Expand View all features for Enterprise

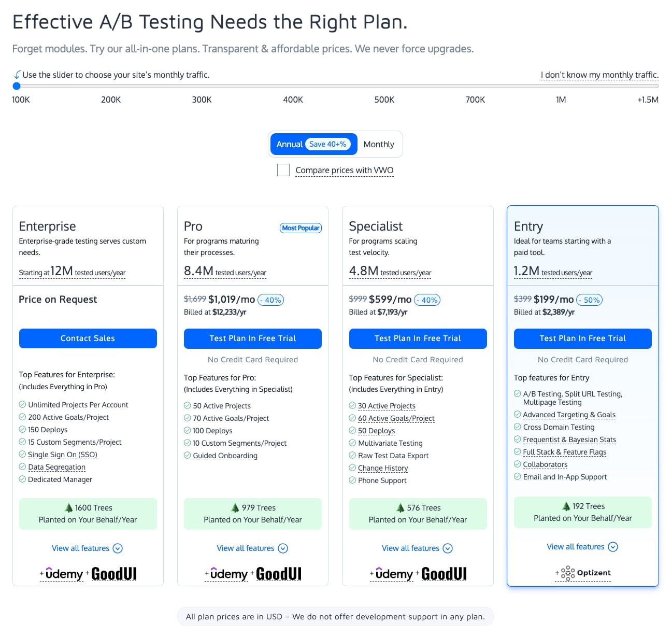pos(88,548)
